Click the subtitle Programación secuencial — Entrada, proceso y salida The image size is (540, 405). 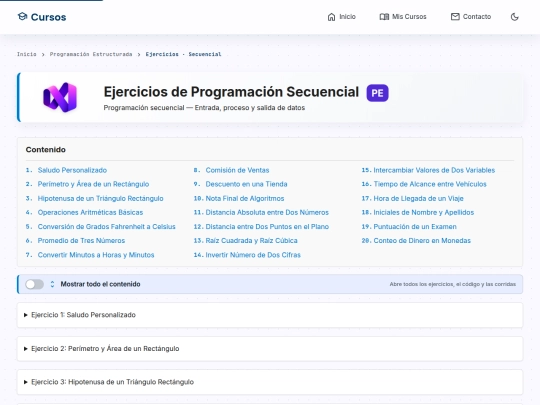point(204,108)
